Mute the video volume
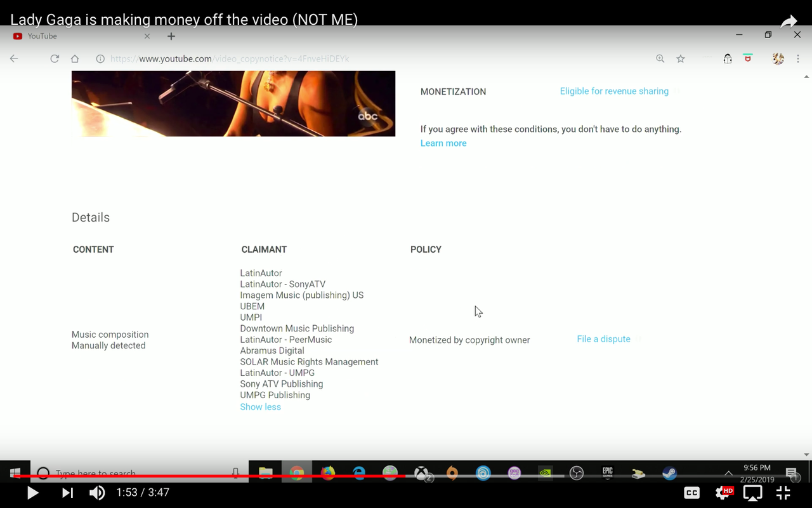This screenshot has width=812, height=508. 97,493
